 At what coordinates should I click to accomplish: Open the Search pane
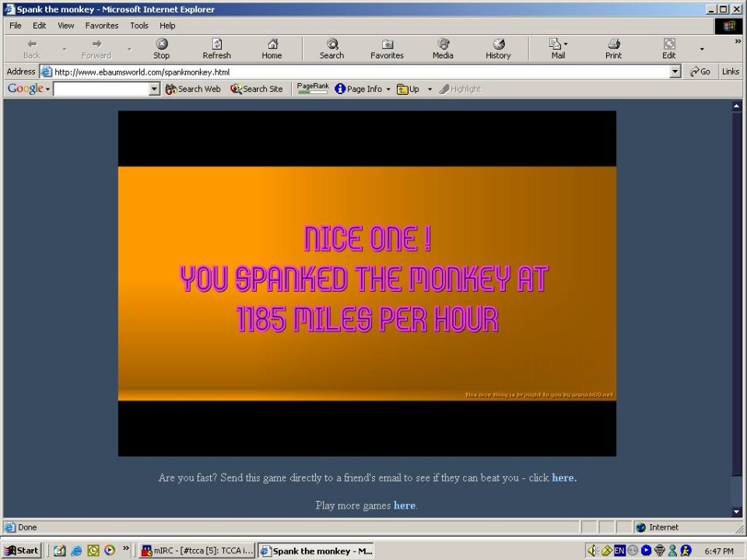(331, 49)
